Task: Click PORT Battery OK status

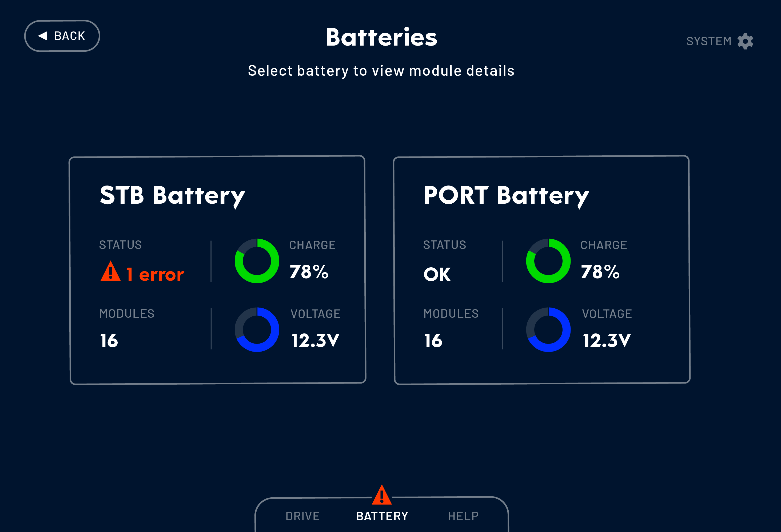Action: pyautogui.click(x=437, y=275)
